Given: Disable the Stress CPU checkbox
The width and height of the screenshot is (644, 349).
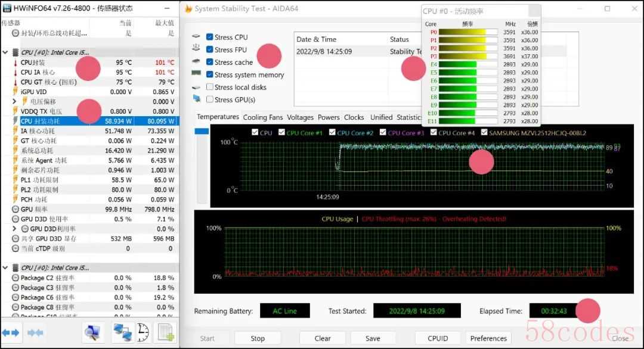Looking at the screenshot, I should 210,38.
